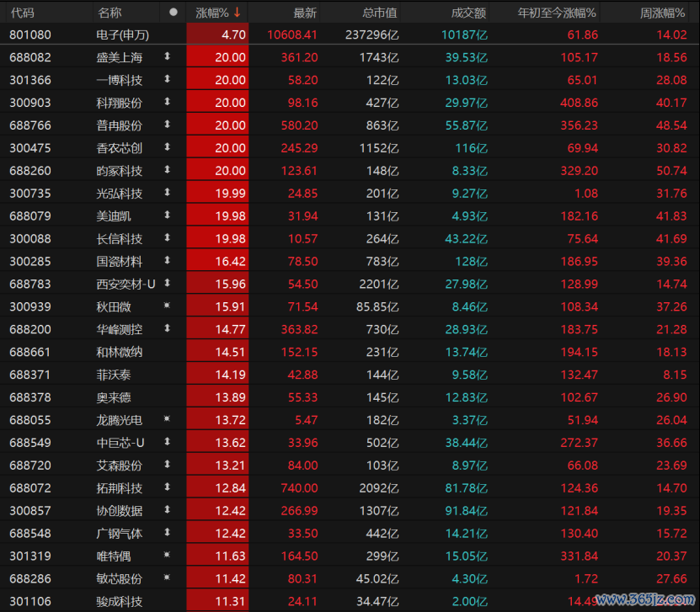This screenshot has height=612, width=700.
Task: Select stock name 艾森股份
Action: click(x=120, y=466)
